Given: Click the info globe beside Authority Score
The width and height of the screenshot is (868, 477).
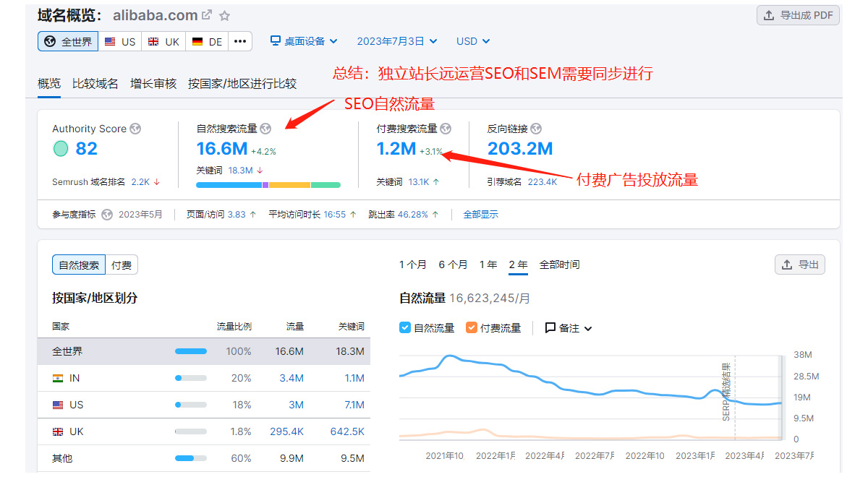Looking at the screenshot, I should (135, 129).
